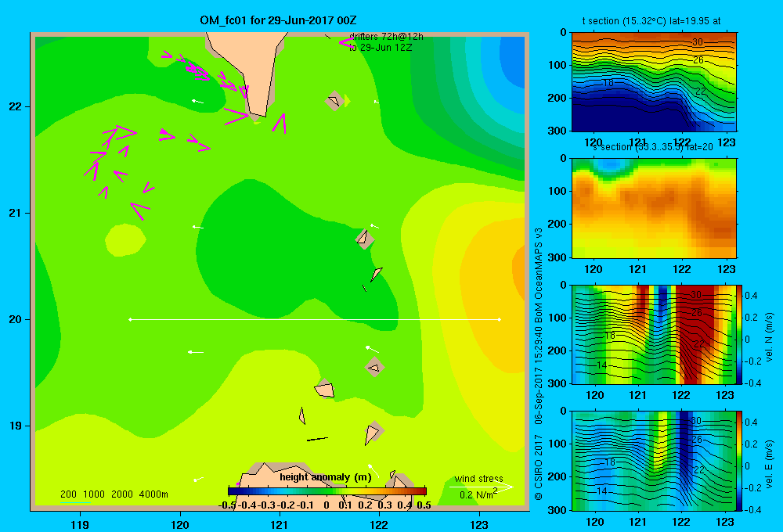Image resolution: width=783 pixels, height=532 pixels.
Task: Click the longitude 123 label under the main map
Action: click(479, 524)
